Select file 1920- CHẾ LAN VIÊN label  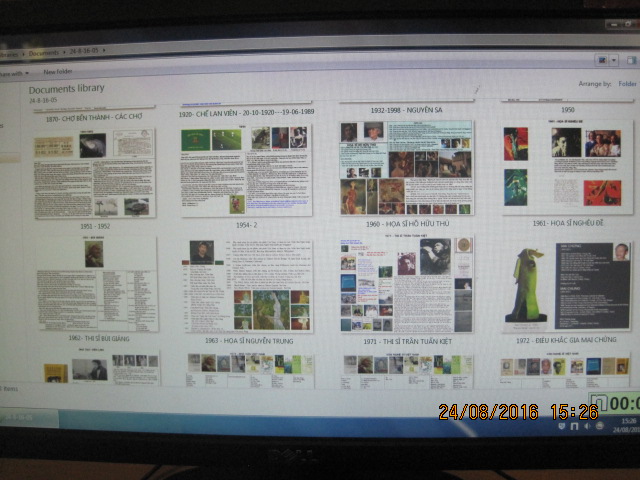click(x=246, y=112)
